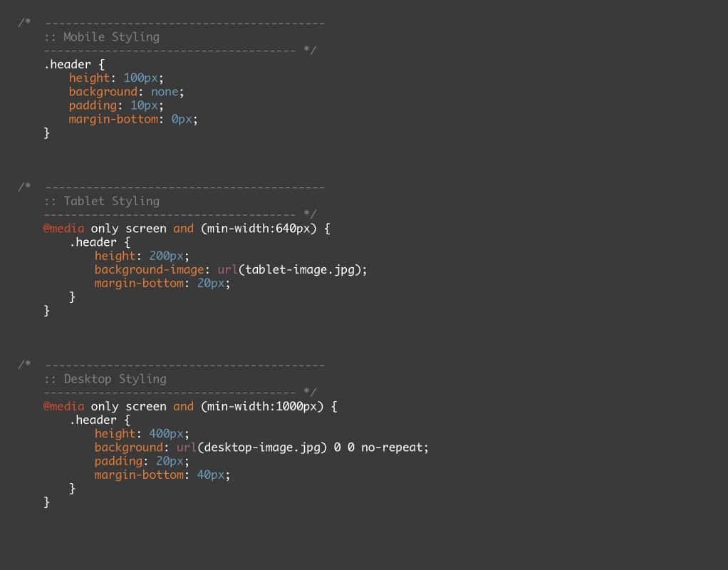The height and width of the screenshot is (570, 728).
Task: Click the 'none' background value
Action: pyautogui.click(x=164, y=92)
